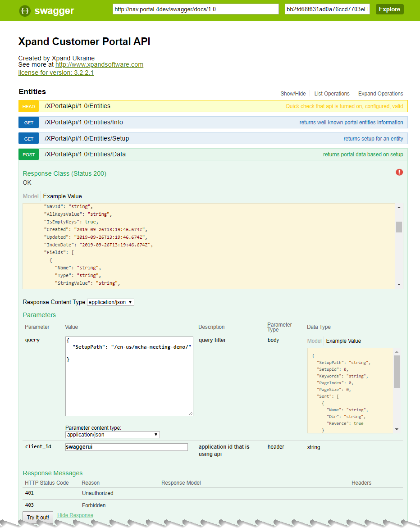420x532 pixels.
Task: Click the POST badge on Entities/Data endpoint
Action: (28, 154)
